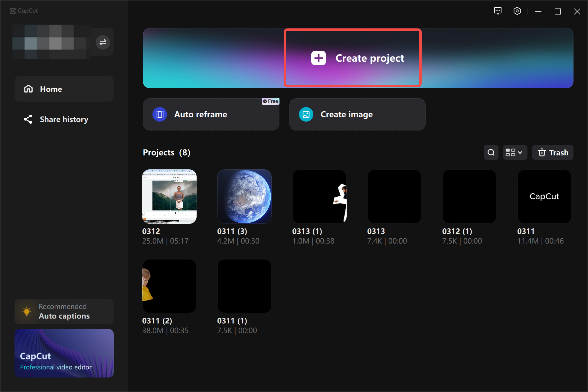Open the project view layout dropdown
This screenshot has width=588, height=392.
[515, 152]
